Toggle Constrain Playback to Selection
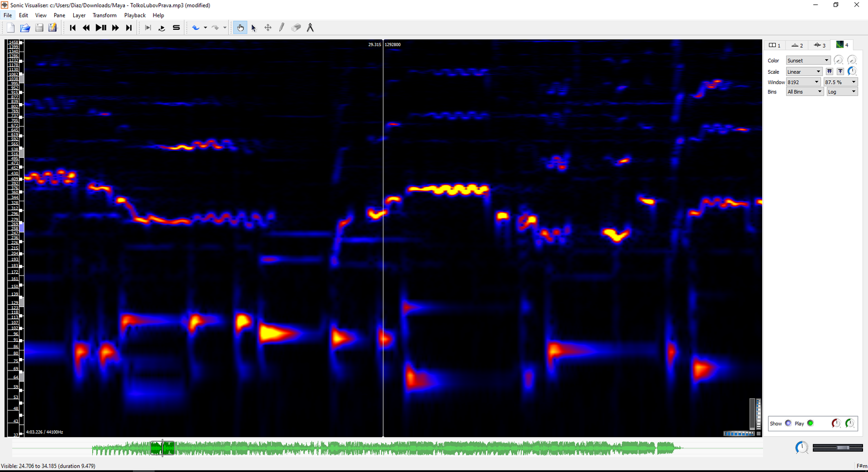This screenshot has height=472, width=868. click(x=148, y=28)
